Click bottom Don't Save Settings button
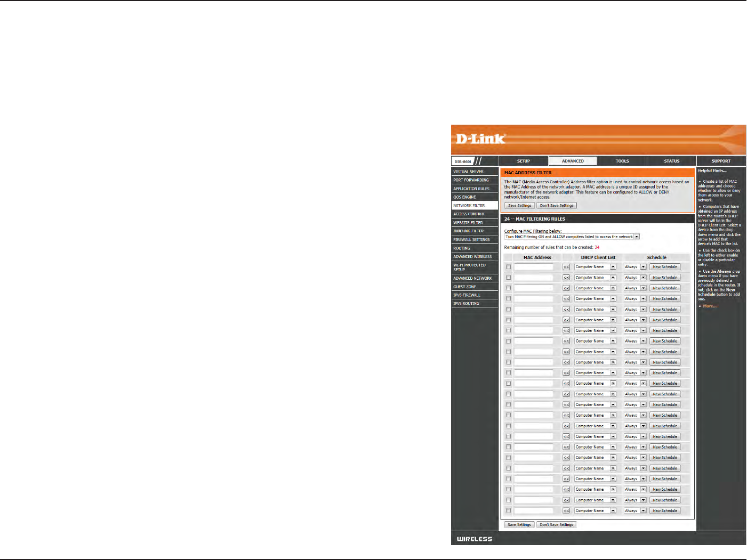This screenshot has height=560, width=747. 557,525
